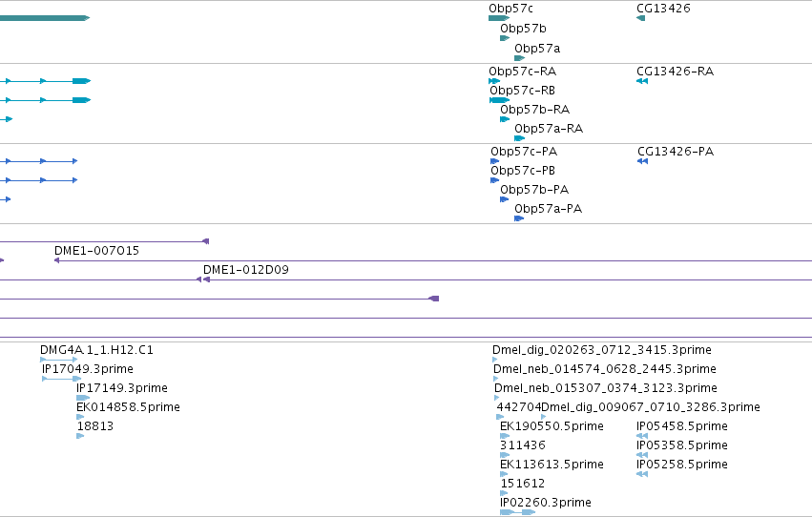Click the DME1-007O15 clone label
The image size is (812, 517).
[x=96, y=251]
